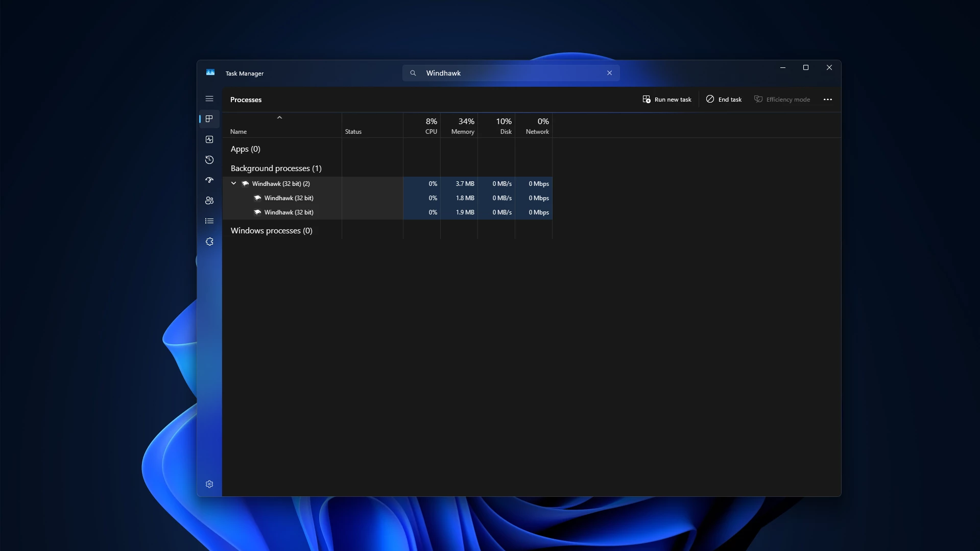Click Windows processes (0) group heading
The height and width of the screenshot is (551, 980).
tap(271, 231)
